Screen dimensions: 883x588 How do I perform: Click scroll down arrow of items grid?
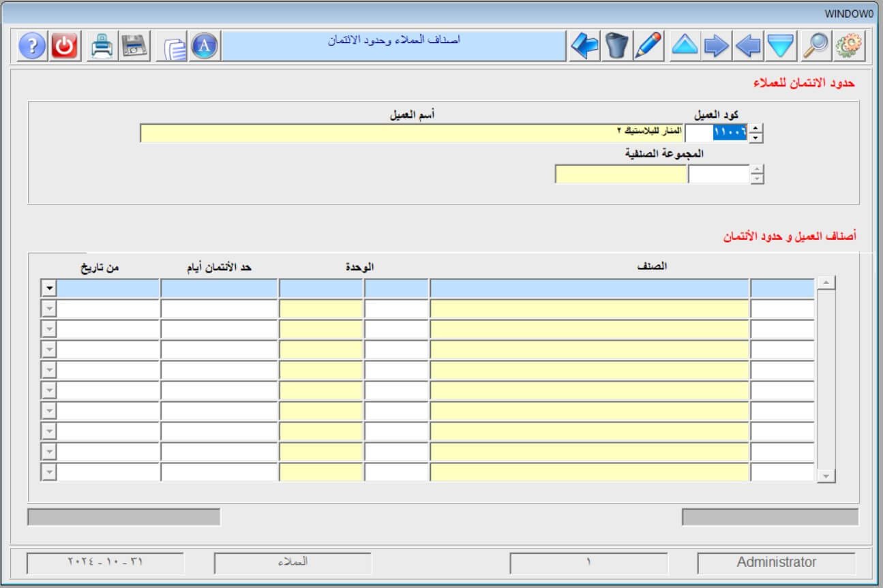(826, 476)
